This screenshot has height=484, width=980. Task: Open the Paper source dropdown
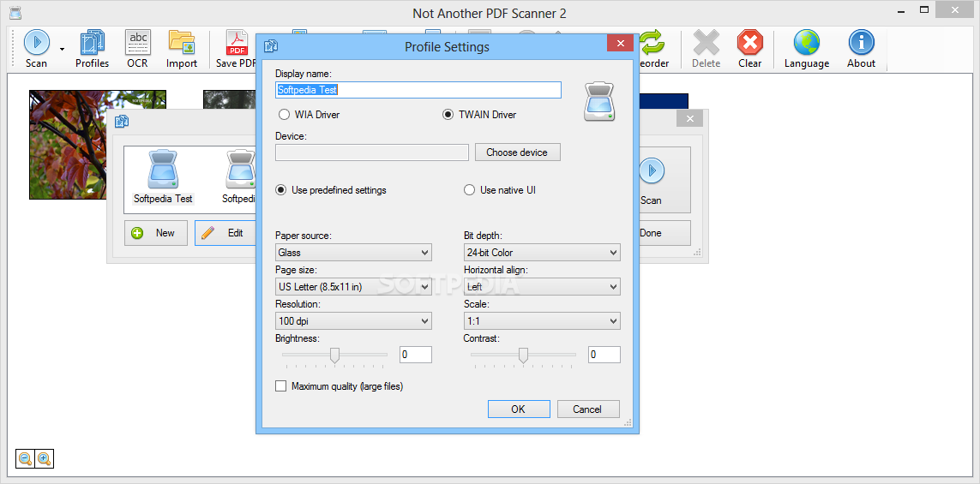[x=354, y=253]
